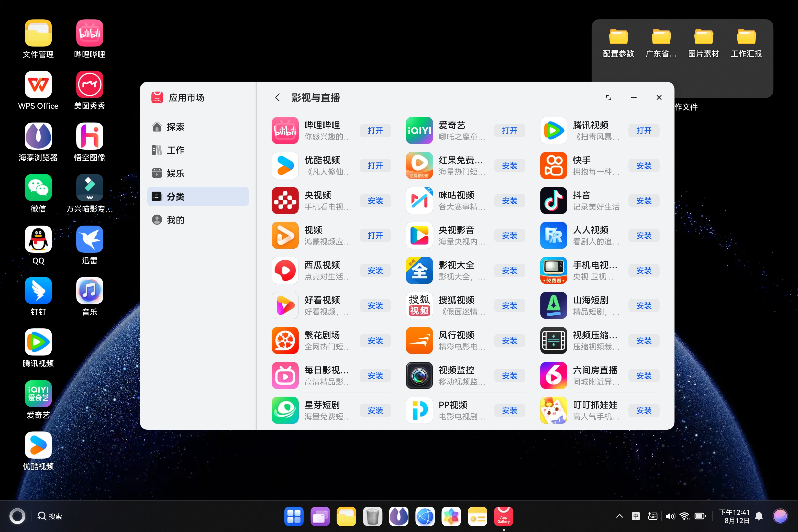The image size is (798, 532).
Task: Open the 分类 sidebar section
Action: tap(198, 196)
